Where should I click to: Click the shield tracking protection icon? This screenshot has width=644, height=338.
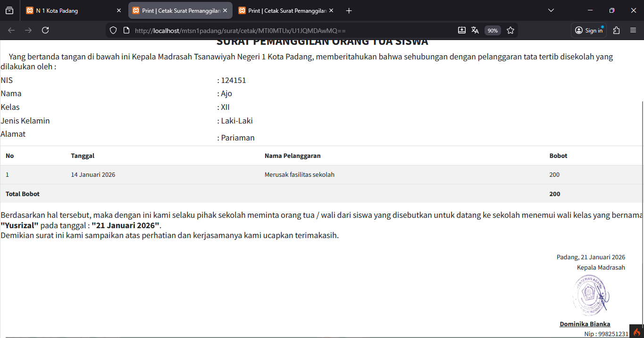[113, 30]
